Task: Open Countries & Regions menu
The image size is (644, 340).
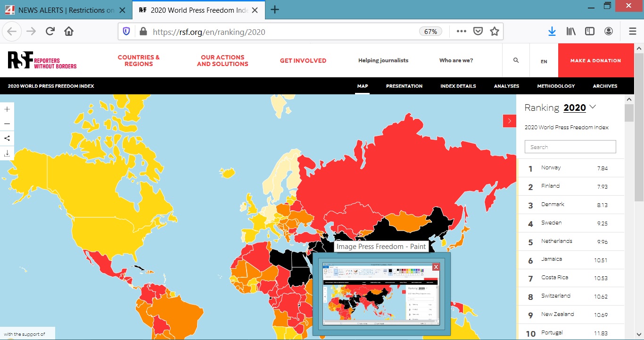Action: tap(139, 60)
